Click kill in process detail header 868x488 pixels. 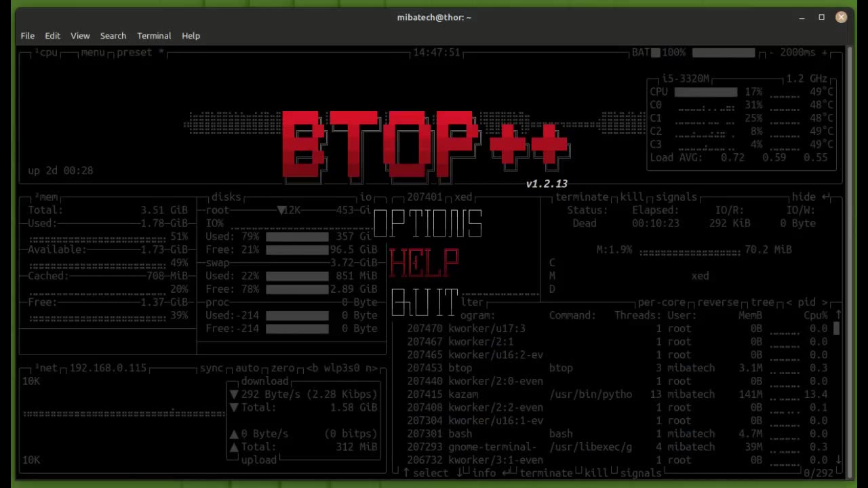tap(632, 197)
